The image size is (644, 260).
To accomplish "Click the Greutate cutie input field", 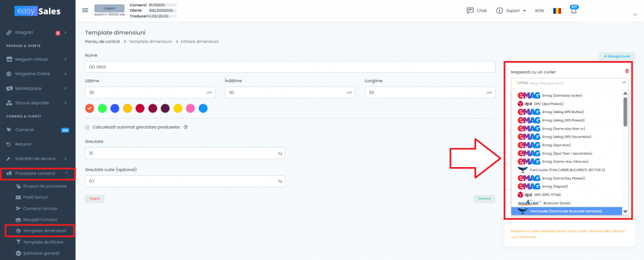I will (185, 181).
